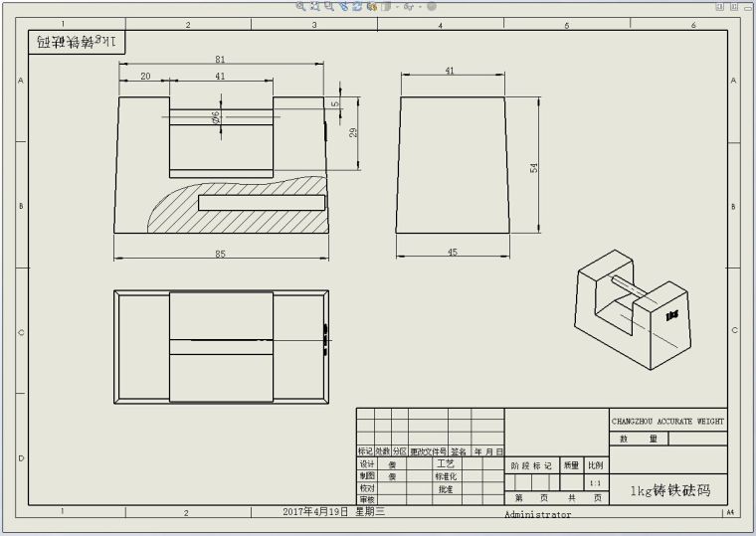
Task: Click the gray circular icon ending the view toolbar
Action: pos(432,6)
